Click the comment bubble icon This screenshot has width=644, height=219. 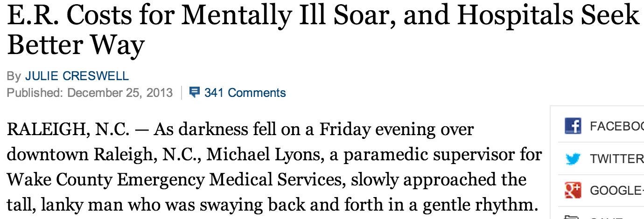click(195, 92)
